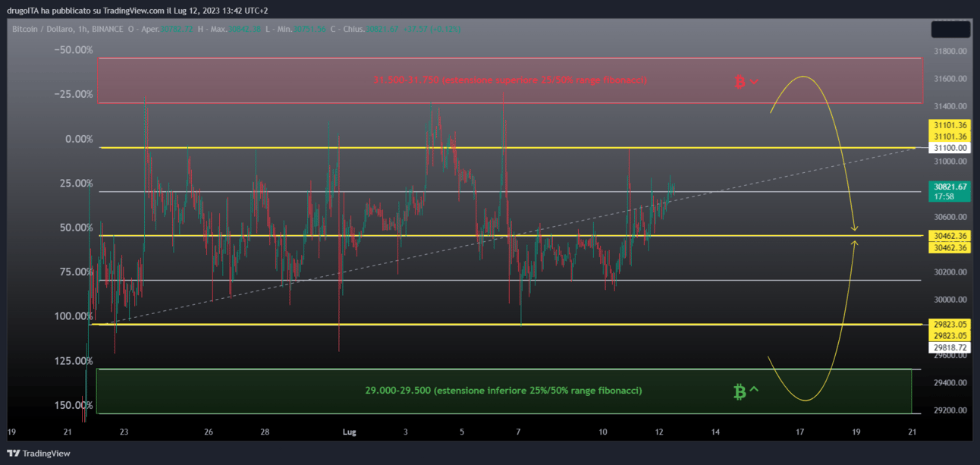
Task: Click the 30200.00 price axis tick
Action: point(950,272)
